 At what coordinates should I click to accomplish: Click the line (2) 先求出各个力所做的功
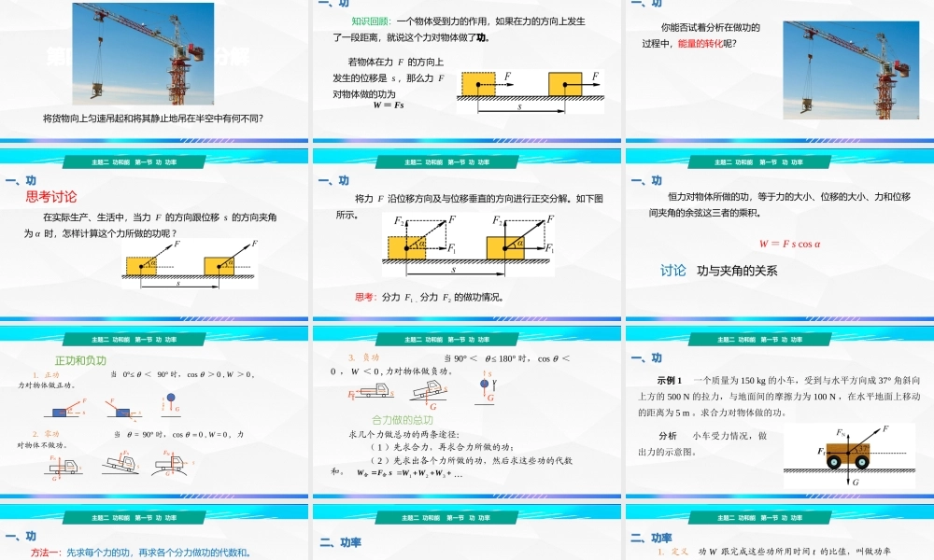pos(471,461)
